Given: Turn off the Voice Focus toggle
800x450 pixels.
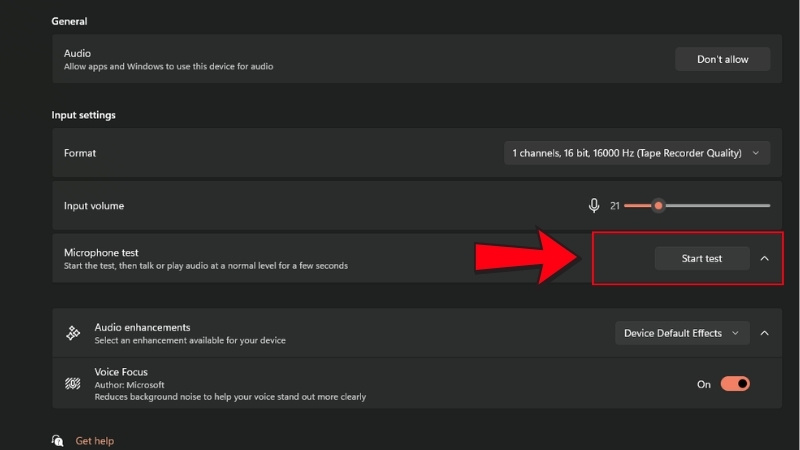Looking at the screenshot, I should [x=735, y=384].
